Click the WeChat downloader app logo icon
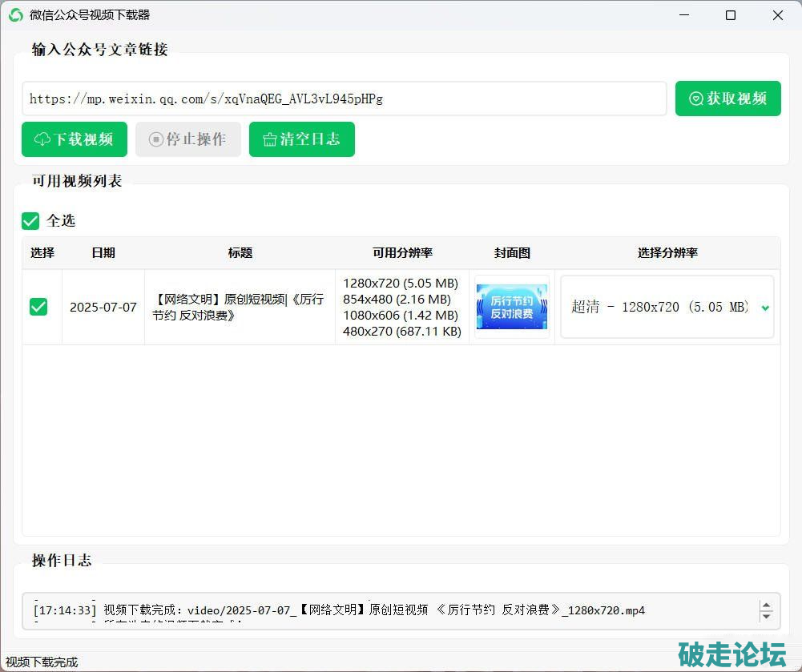 pyautogui.click(x=15, y=15)
